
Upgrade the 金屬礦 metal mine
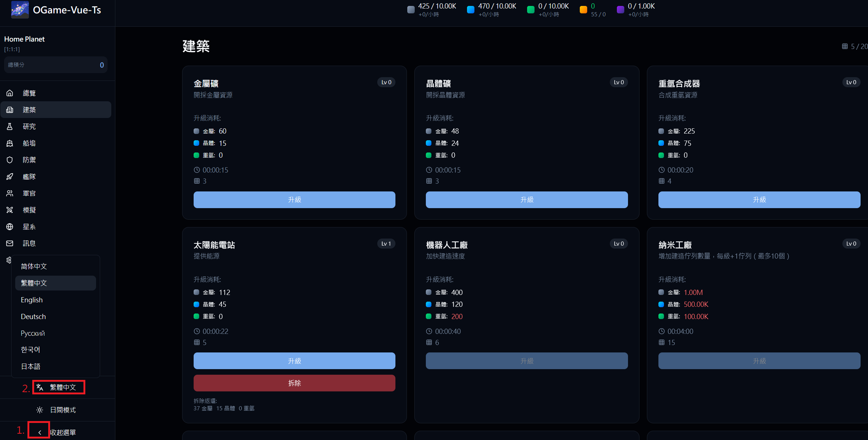[294, 200]
